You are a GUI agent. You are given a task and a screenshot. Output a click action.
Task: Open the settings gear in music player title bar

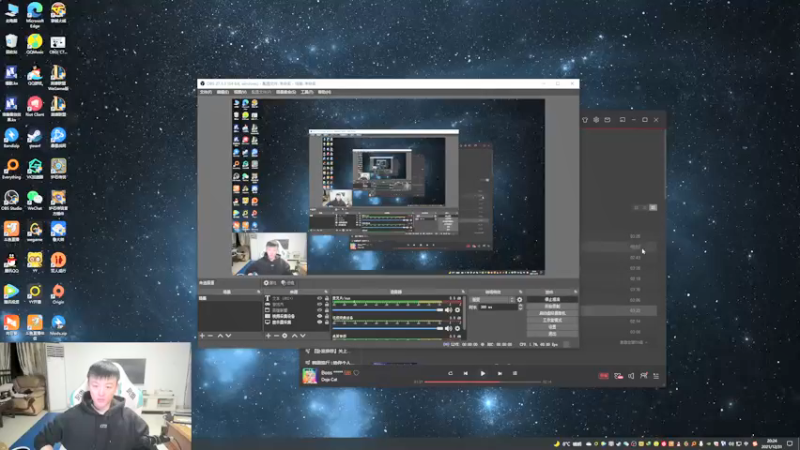596,120
